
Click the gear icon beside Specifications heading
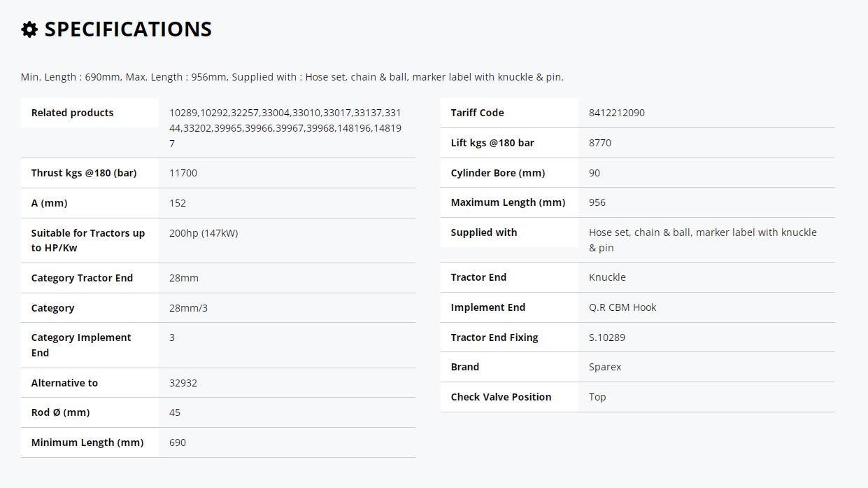tap(29, 29)
